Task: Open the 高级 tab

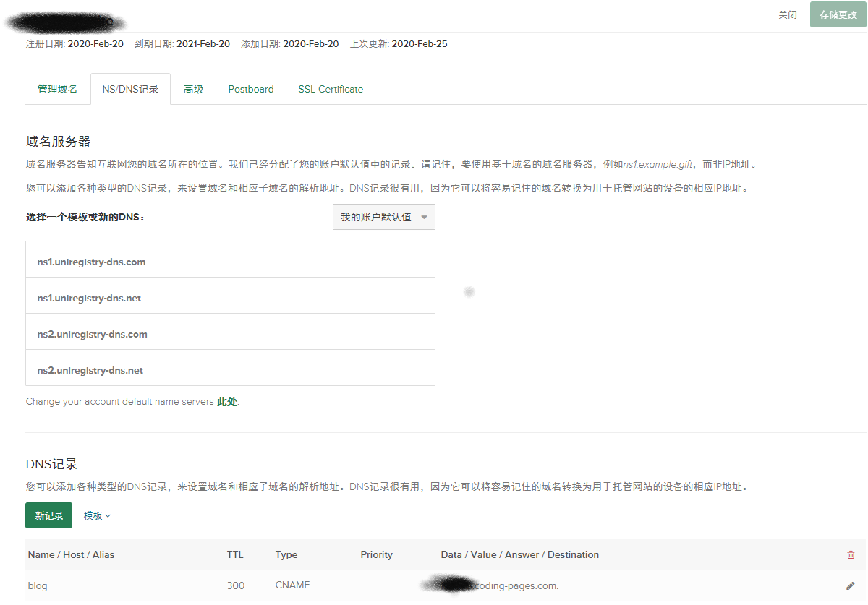Action: point(193,89)
